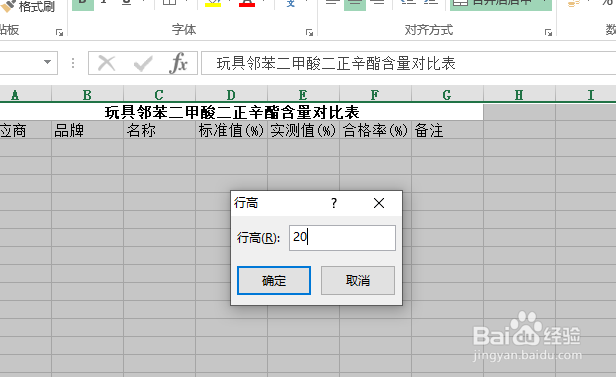Select the merged title cell 玩具邻苯二甲酸二正辛酯含量对比表
The image size is (616, 377).
click(241, 112)
